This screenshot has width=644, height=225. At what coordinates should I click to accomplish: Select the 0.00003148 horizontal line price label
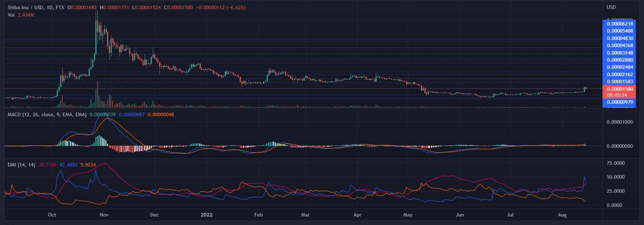[x=620, y=53]
